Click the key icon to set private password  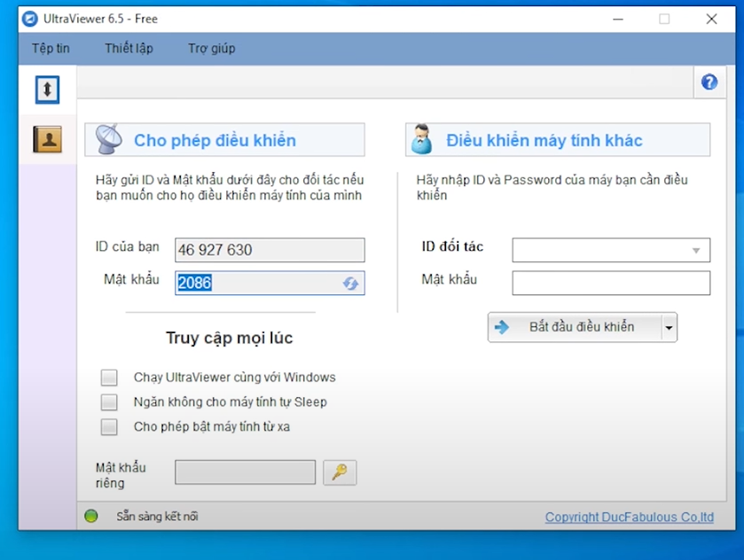click(x=340, y=472)
